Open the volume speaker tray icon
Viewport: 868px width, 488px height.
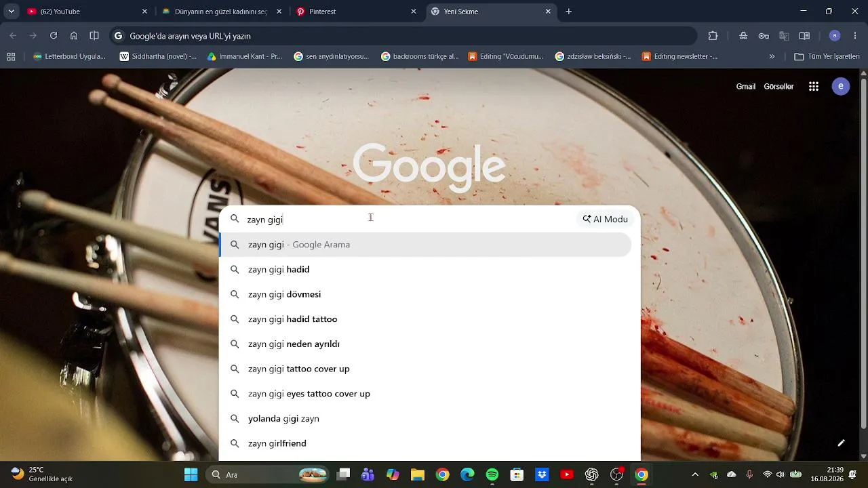pyautogui.click(x=781, y=474)
